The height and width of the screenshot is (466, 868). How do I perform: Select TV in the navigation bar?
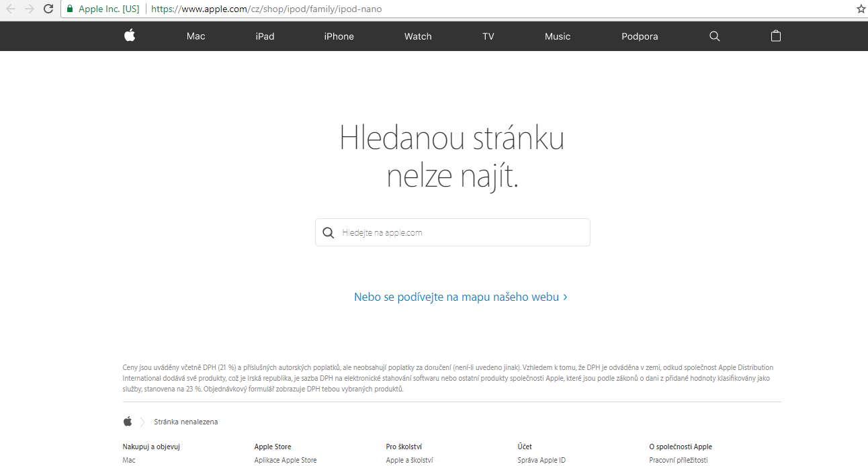(488, 36)
